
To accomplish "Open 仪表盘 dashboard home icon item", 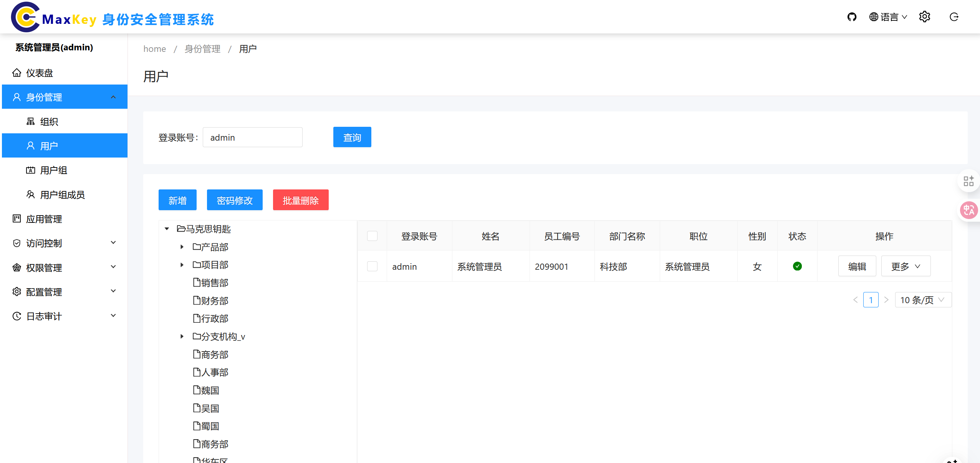I will [39, 73].
